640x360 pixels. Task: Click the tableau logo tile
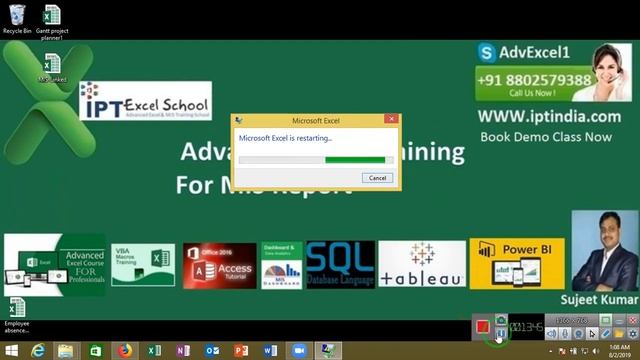click(422, 264)
